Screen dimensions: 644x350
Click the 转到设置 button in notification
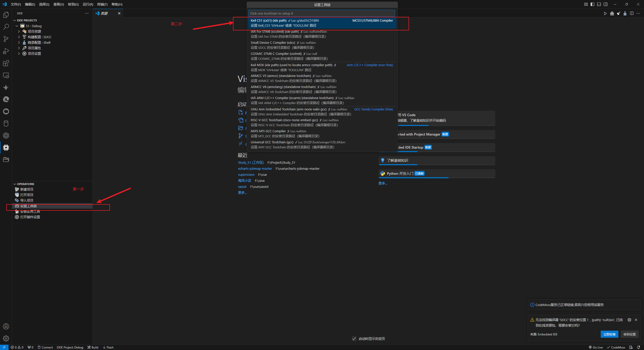tap(629, 334)
